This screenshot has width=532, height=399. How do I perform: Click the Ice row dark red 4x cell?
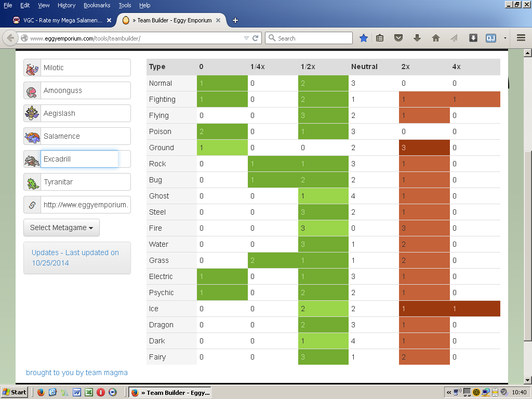point(475,309)
